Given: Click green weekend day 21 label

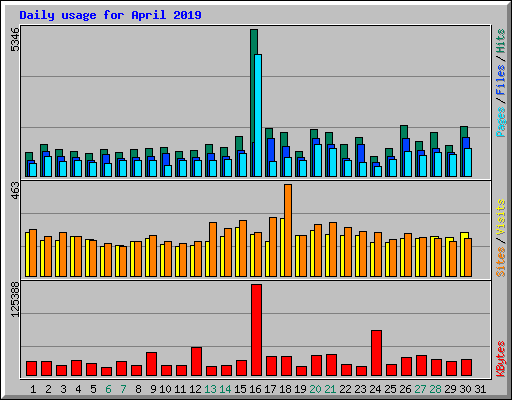Looking at the screenshot, I should (x=330, y=389).
